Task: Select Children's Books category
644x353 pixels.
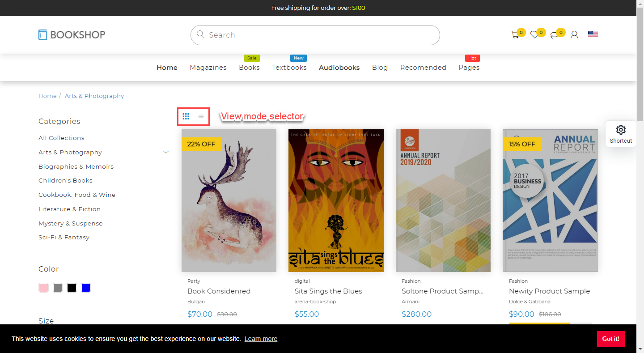Action: 65,180
